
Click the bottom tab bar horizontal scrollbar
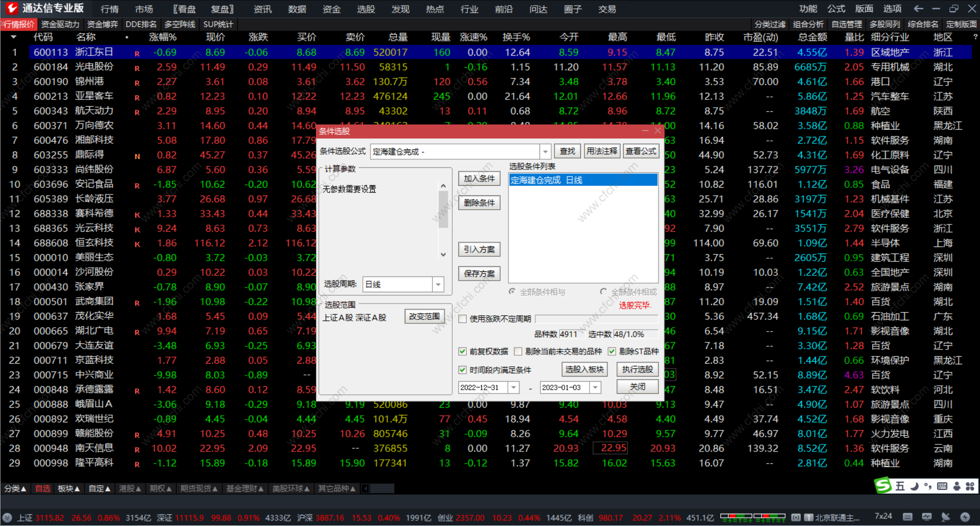382,488
